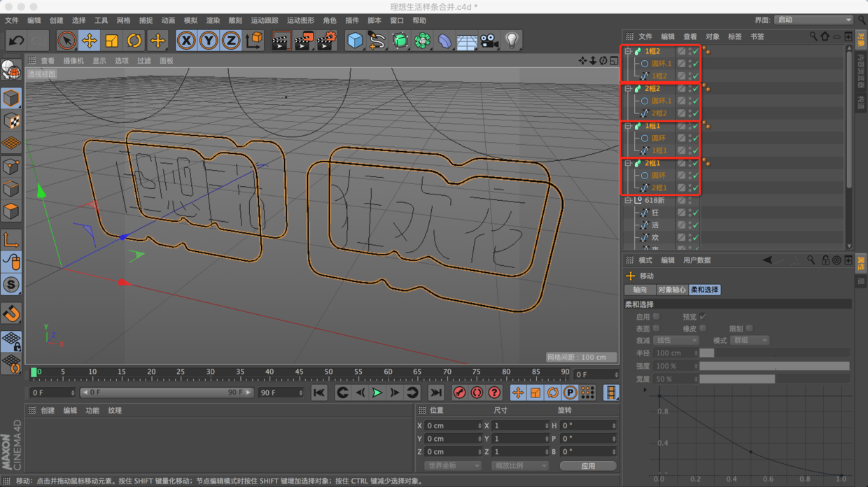Open the 创建 menu in menu bar
The height and width of the screenshot is (487, 868).
click(56, 20)
